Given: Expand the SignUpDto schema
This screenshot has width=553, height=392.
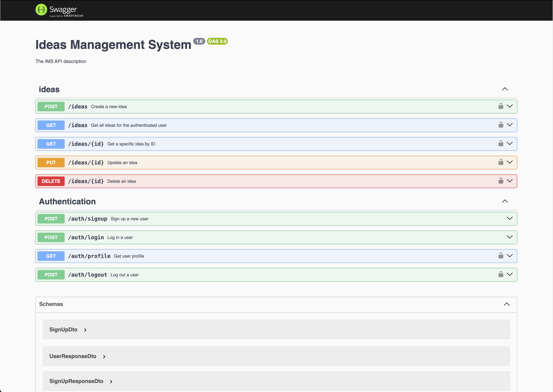Looking at the screenshot, I should pos(85,330).
